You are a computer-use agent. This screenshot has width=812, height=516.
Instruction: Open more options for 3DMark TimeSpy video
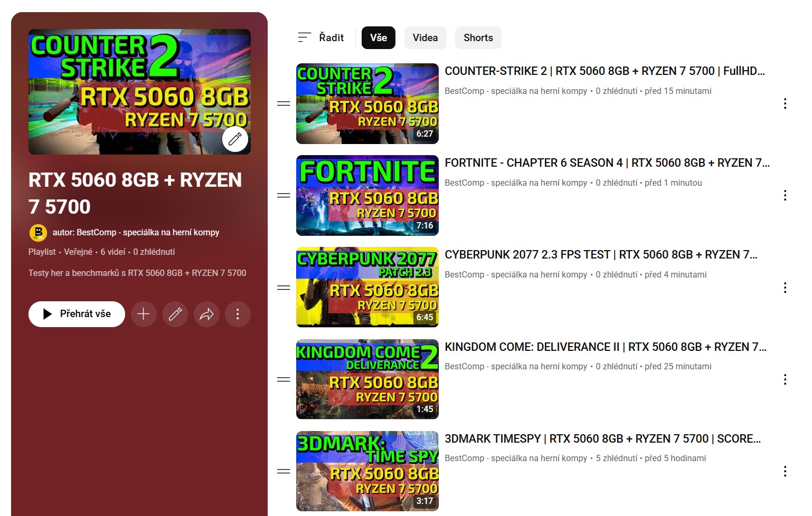[x=785, y=471]
